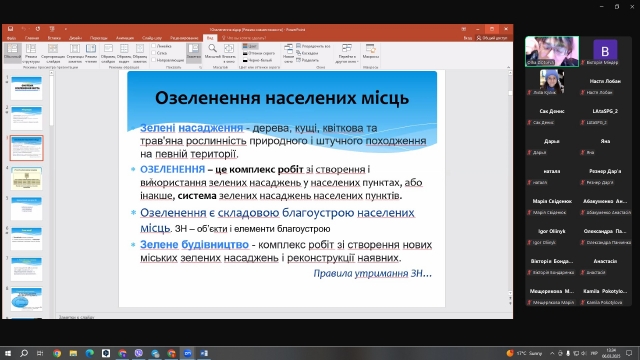Arrange all windows (Упорядочить все)
This screenshot has width=640, height=360.
click(313, 46)
